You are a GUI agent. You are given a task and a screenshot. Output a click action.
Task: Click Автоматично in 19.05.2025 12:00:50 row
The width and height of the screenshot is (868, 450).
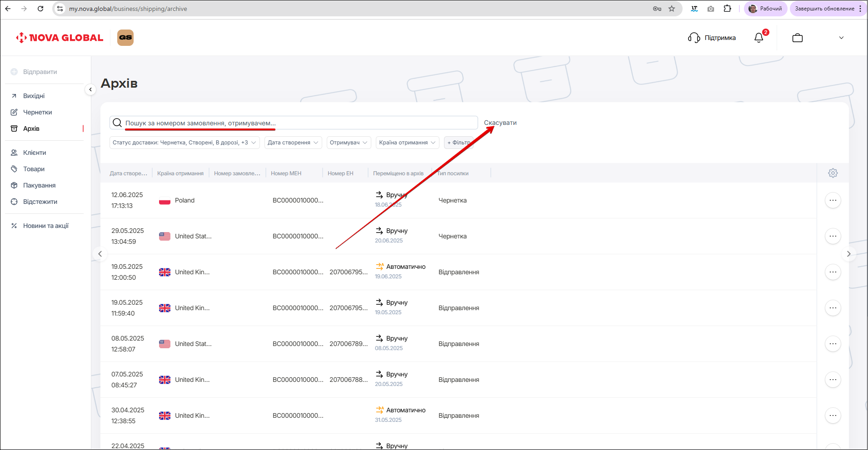(x=406, y=267)
